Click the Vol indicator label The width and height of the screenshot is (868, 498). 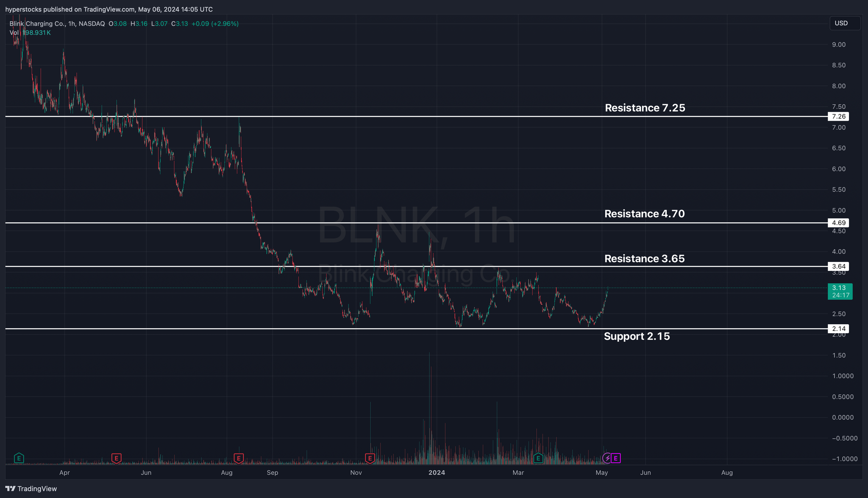pyautogui.click(x=14, y=33)
